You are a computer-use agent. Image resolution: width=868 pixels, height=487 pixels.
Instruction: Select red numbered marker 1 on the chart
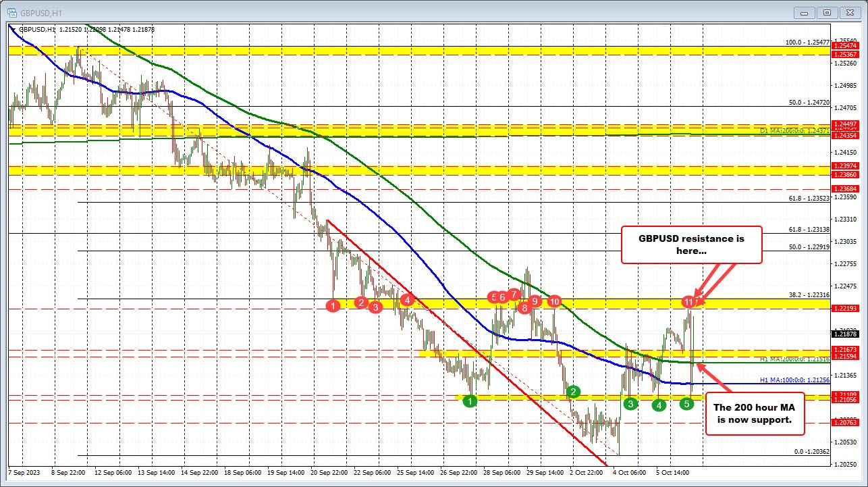pos(333,306)
